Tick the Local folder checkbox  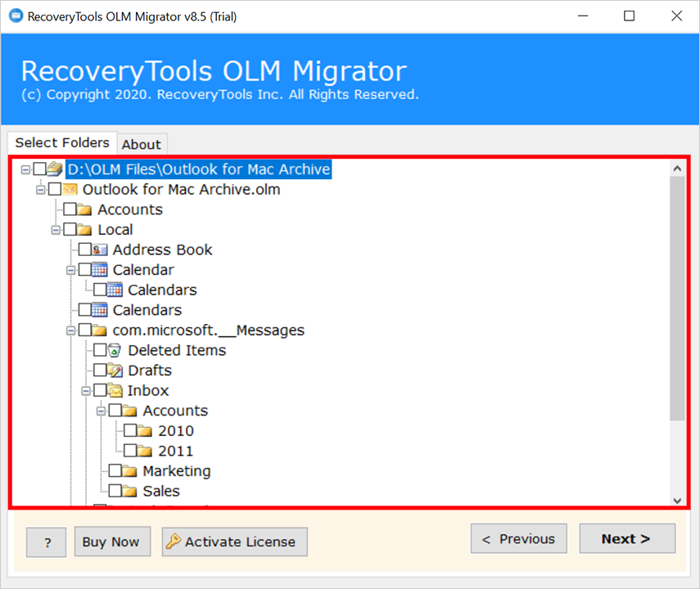(x=70, y=230)
